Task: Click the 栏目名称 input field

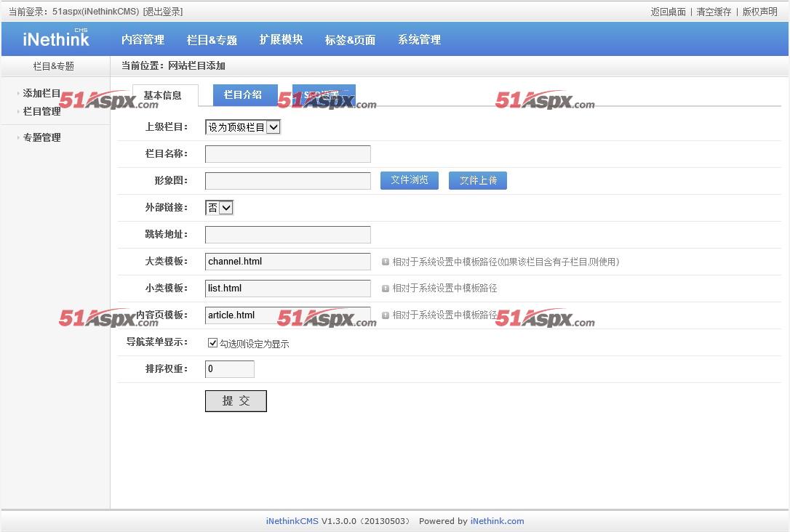Action: pos(287,154)
